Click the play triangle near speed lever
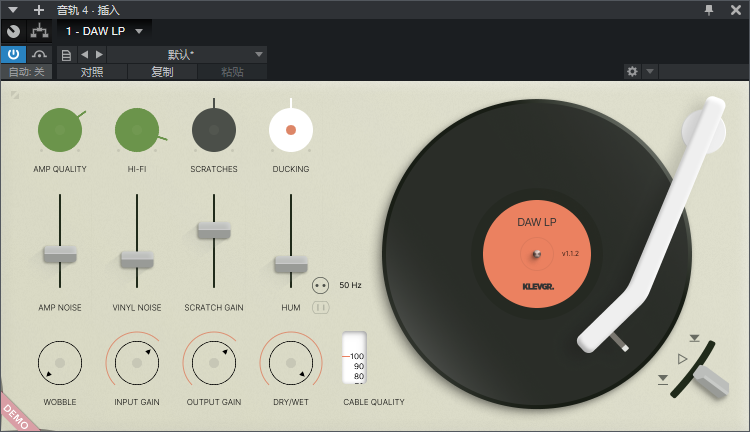 coord(683,359)
